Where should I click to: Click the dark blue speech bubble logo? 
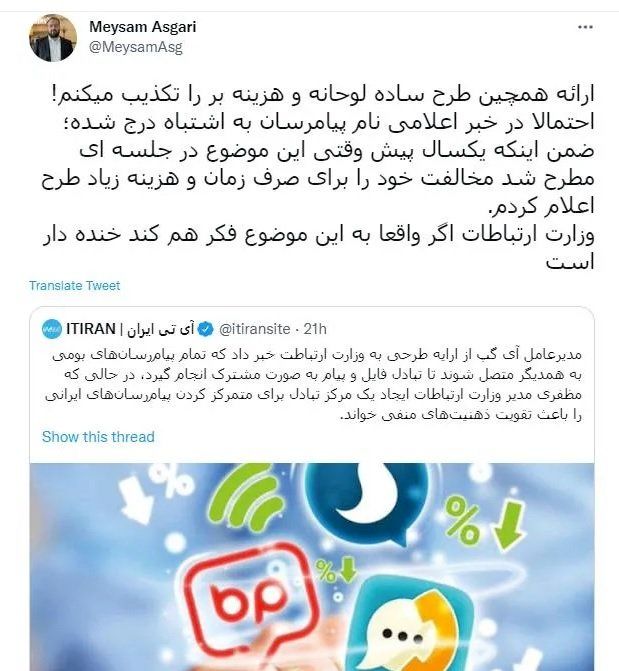tap(367, 501)
